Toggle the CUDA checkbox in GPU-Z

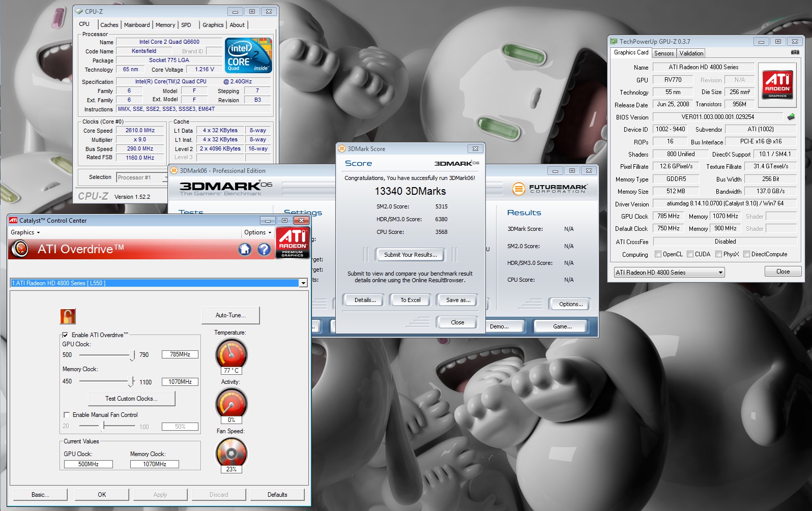690,254
